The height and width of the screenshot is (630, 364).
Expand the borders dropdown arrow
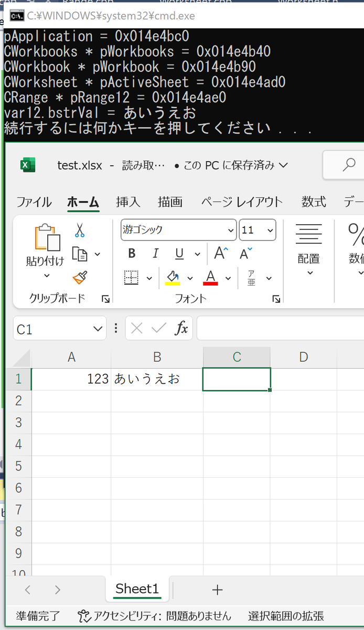pos(149,278)
